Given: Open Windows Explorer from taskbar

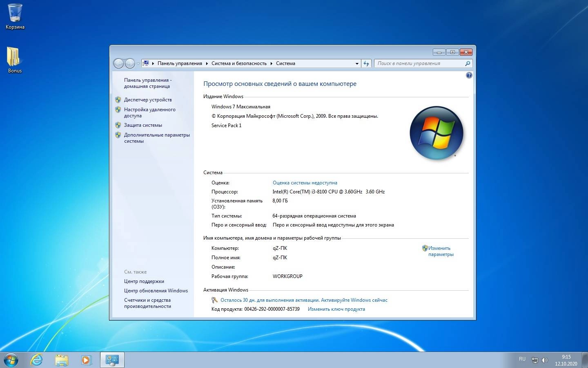Looking at the screenshot, I should pyautogui.click(x=62, y=360).
